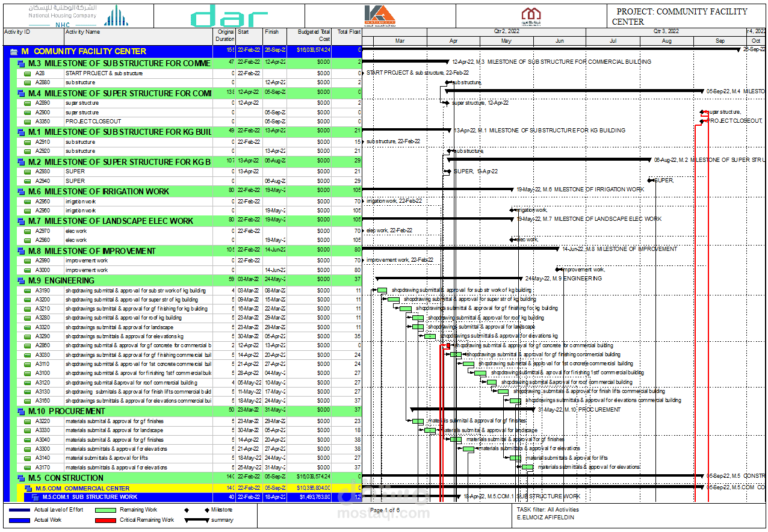The image size is (768, 532).
Task: Collapse the M.5.COM COMMERCIAL CENTER yellow band
Action: pos(29,489)
